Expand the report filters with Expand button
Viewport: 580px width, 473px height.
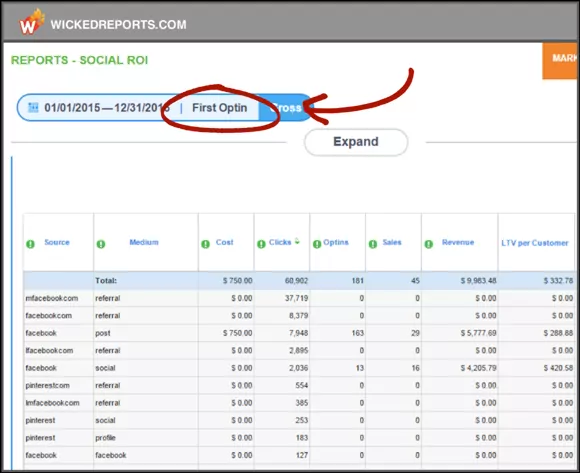[x=356, y=142]
